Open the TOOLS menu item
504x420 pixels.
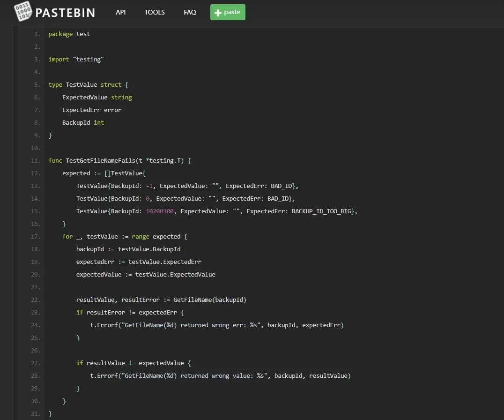pyautogui.click(x=155, y=12)
